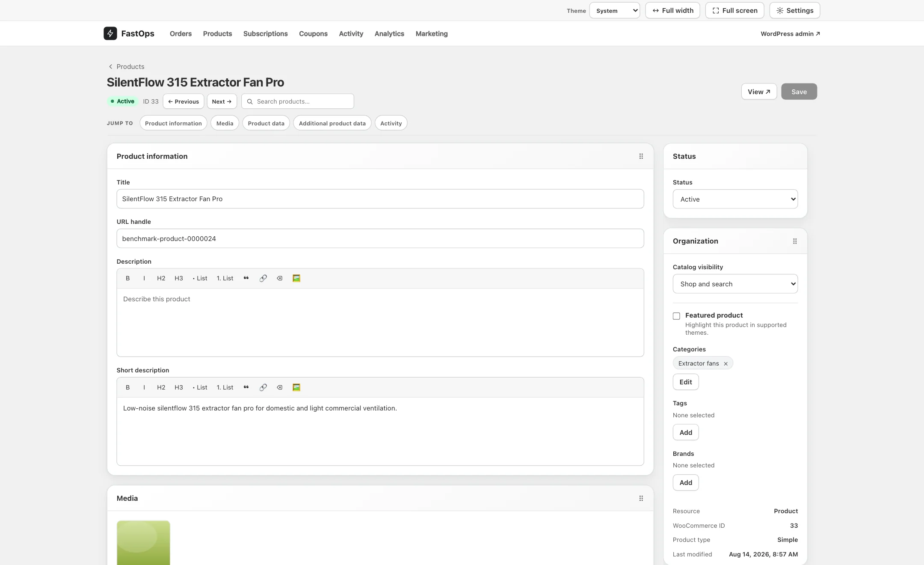
Task: Insert numbered List in Description toolbar
Action: [225, 278]
